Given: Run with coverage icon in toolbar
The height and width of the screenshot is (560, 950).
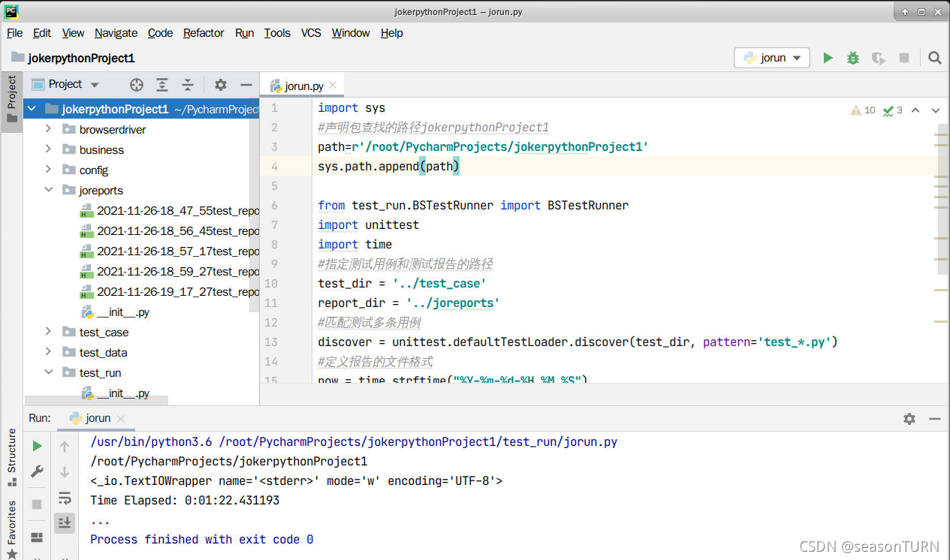Looking at the screenshot, I should coord(878,58).
